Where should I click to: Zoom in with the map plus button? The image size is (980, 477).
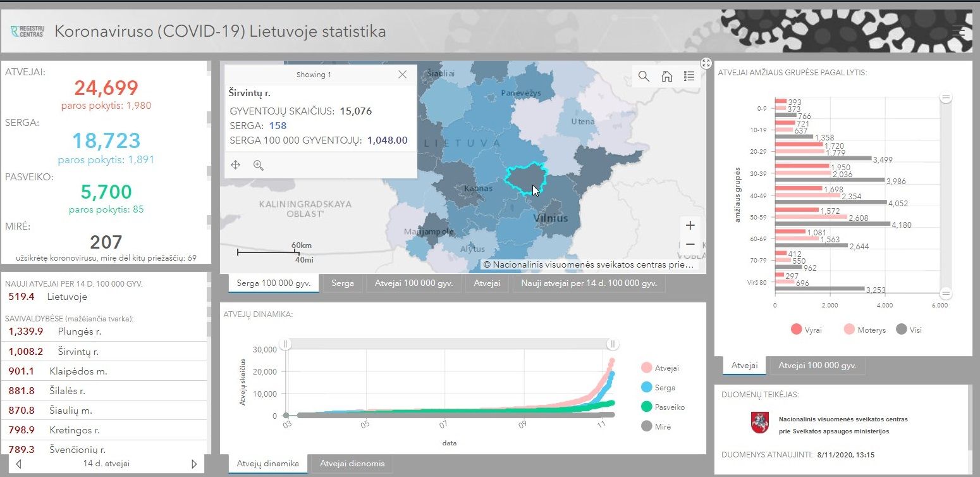pos(690,225)
